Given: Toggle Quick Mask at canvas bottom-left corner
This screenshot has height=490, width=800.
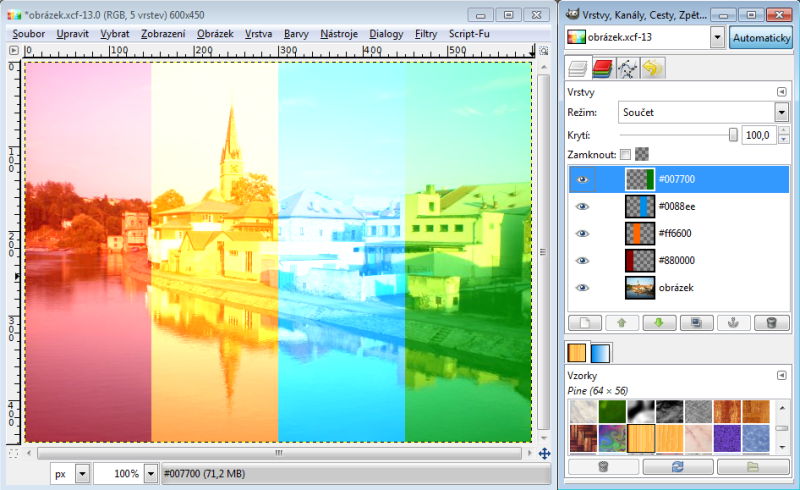Looking at the screenshot, I should 13,453.
